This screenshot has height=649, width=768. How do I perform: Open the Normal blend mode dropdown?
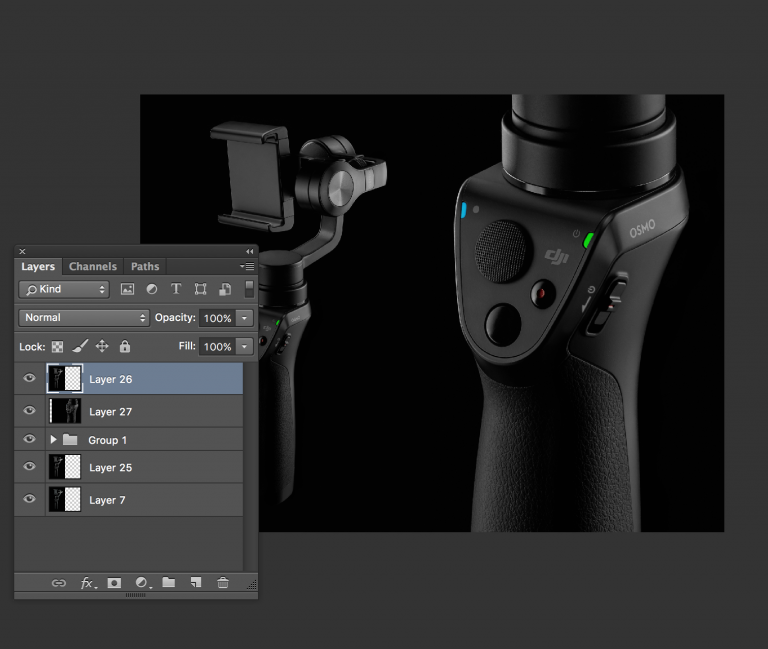84,318
